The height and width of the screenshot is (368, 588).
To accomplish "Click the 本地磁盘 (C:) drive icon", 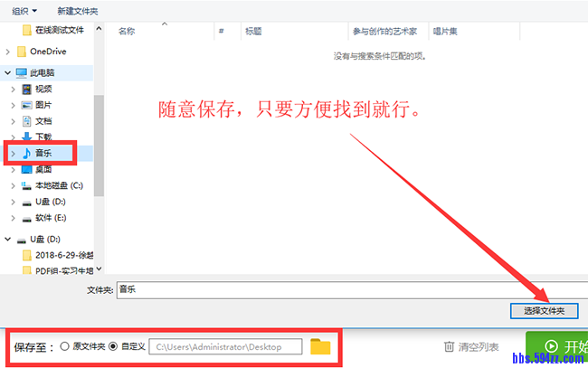I will (27, 185).
